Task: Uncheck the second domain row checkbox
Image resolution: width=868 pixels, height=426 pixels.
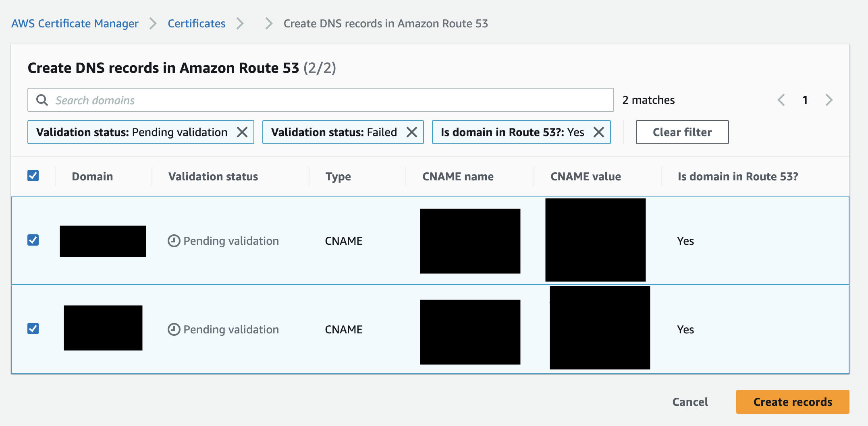Action: [x=33, y=329]
